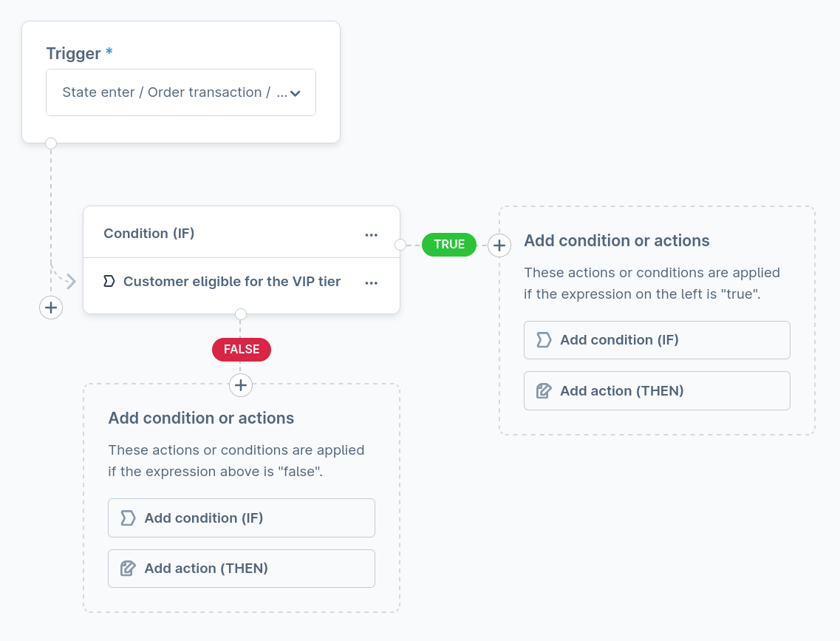840x641 pixels.
Task: Click the condition tag icon beside VIP tier condition
Action: point(109,281)
